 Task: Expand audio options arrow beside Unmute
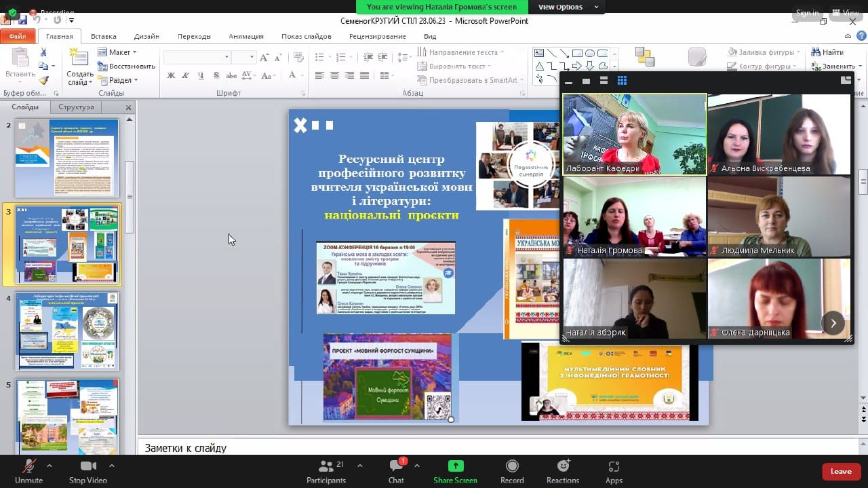[x=50, y=466]
